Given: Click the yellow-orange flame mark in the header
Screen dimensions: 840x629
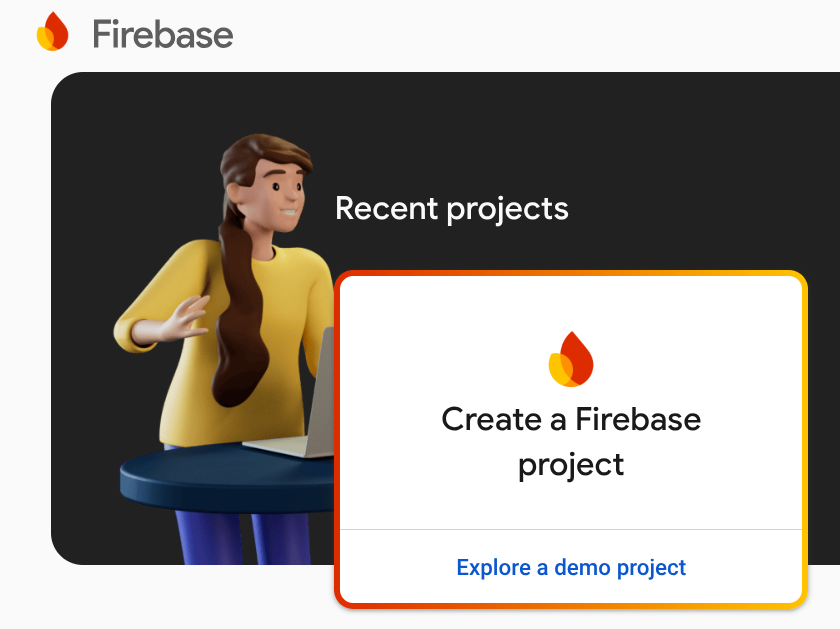Looking at the screenshot, I should click(52, 31).
